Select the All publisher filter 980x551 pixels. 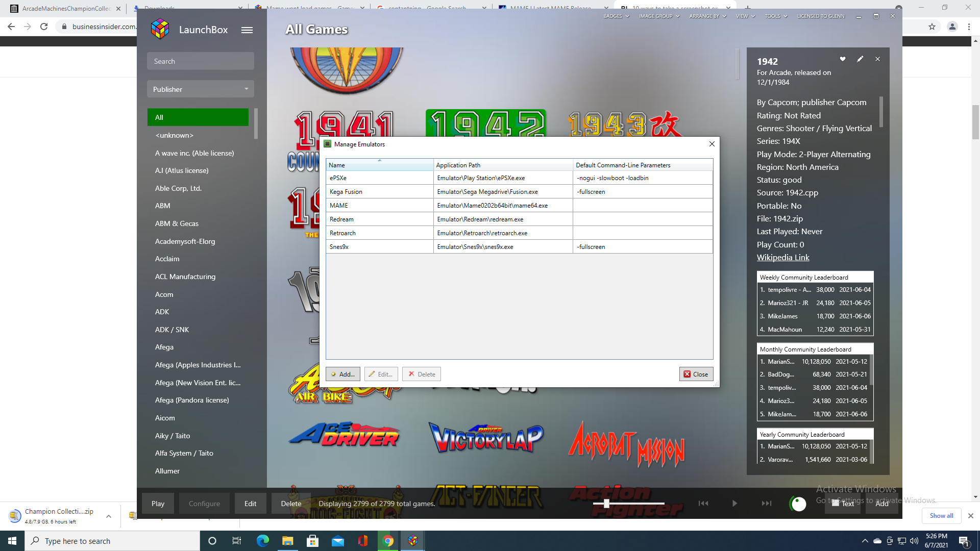(x=198, y=117)
